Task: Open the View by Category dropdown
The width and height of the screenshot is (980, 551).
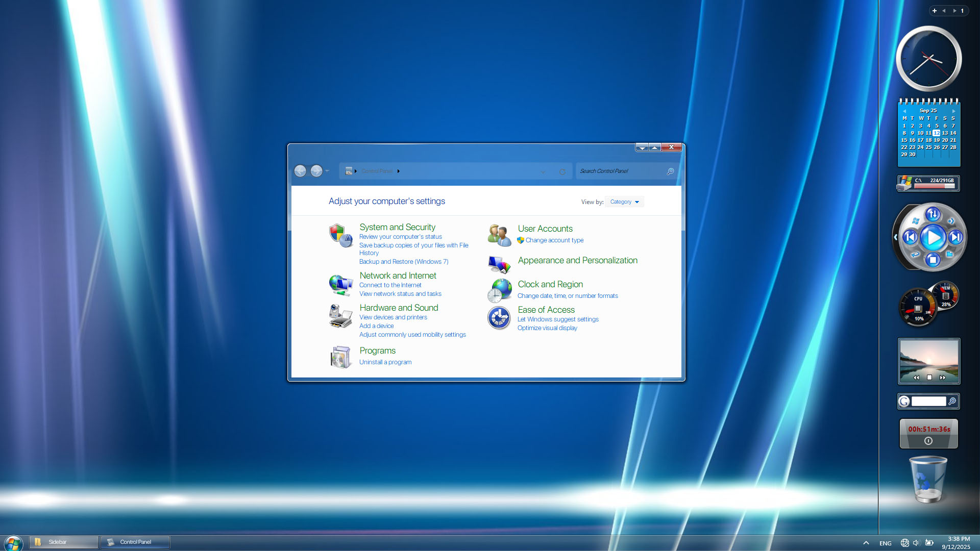Action: pos(624,202)
